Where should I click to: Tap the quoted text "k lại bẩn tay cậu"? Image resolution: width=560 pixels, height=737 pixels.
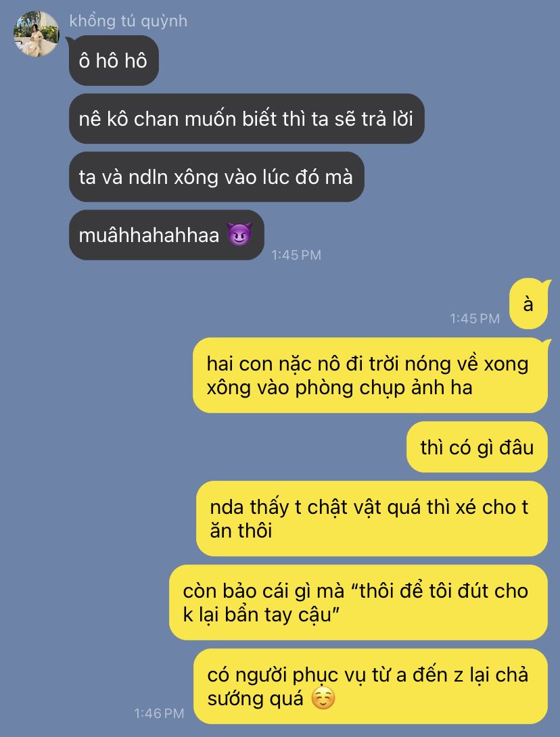pos(258,615)
